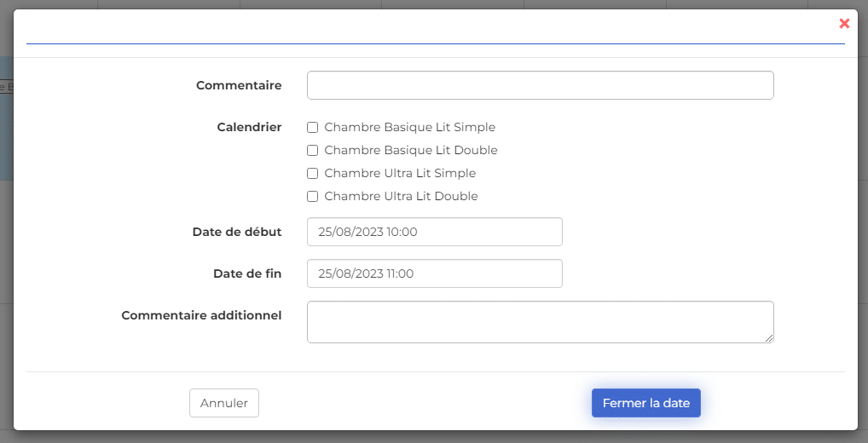Click the bold 'Calendrier' field label
Screen dimensions: 868x443
[x=249, y=127]
